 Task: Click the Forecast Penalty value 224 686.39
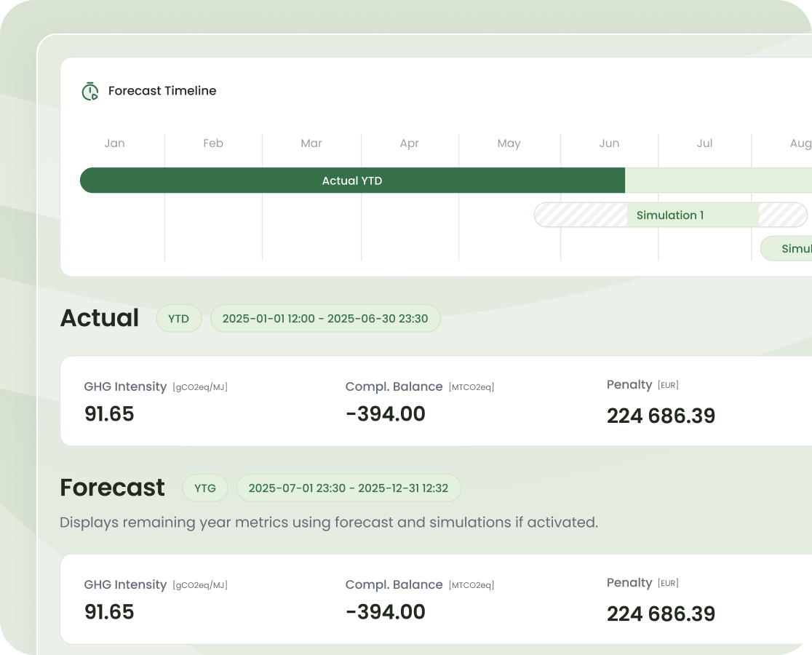(x=661, y=614)
